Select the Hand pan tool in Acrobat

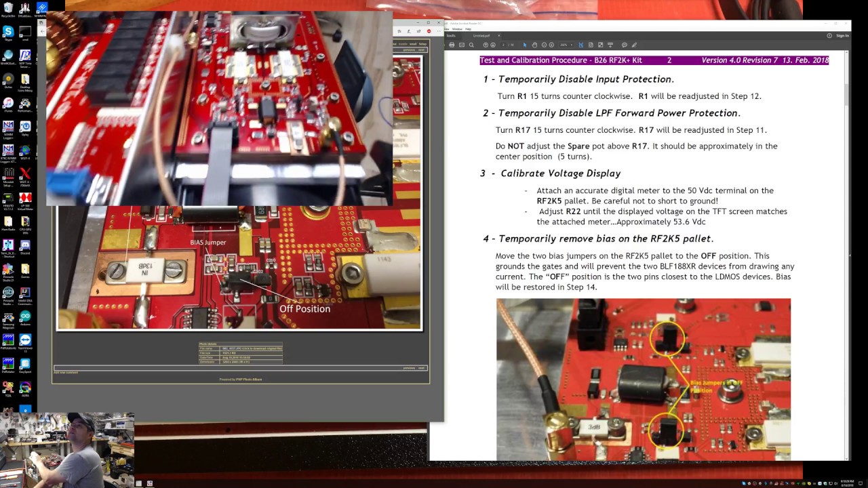coord(534,45)
